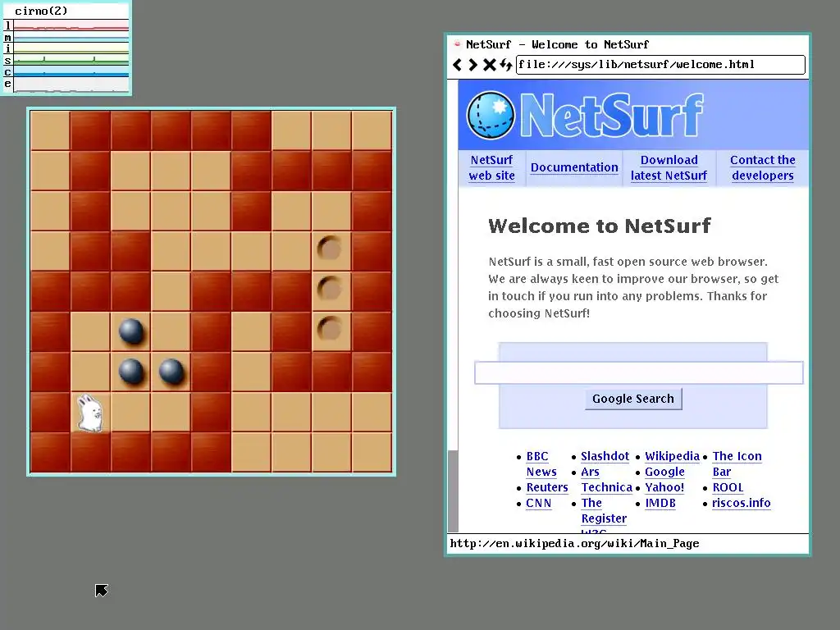The image size is (840, 630).
Task: Open The Icon Bar link
Action: pyautogui.click(x=737, y=464)
